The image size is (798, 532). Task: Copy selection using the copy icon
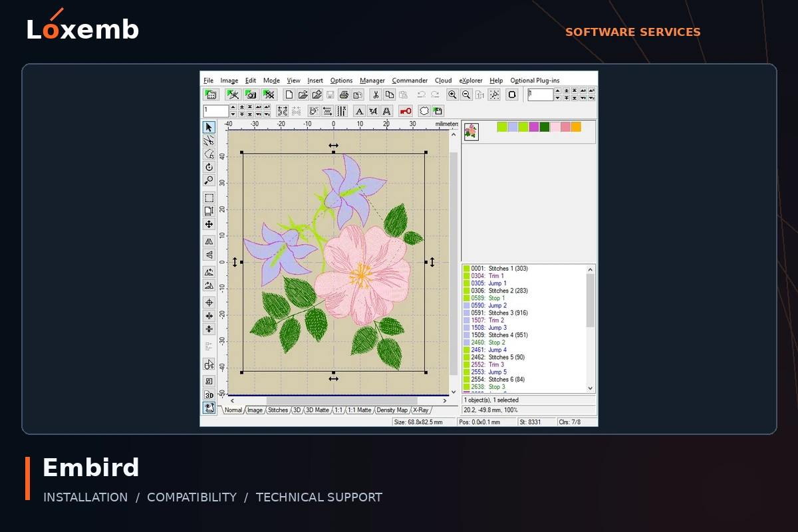(390, 95)
